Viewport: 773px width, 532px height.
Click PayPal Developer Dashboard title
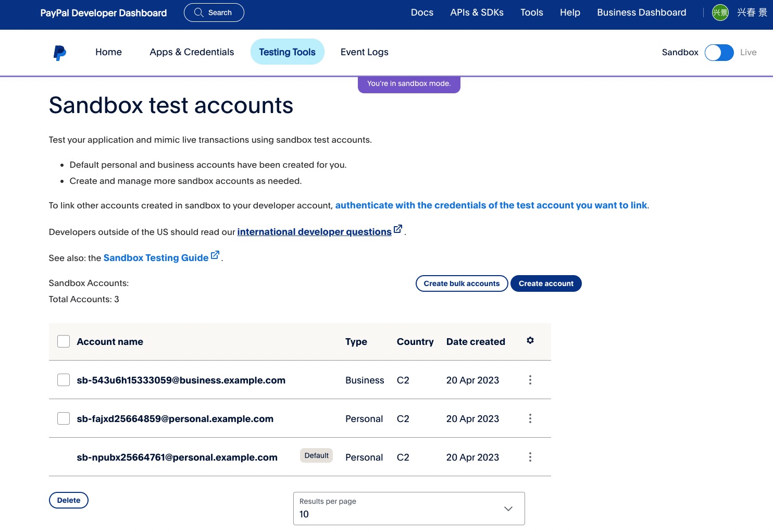(x=104, y=13)
